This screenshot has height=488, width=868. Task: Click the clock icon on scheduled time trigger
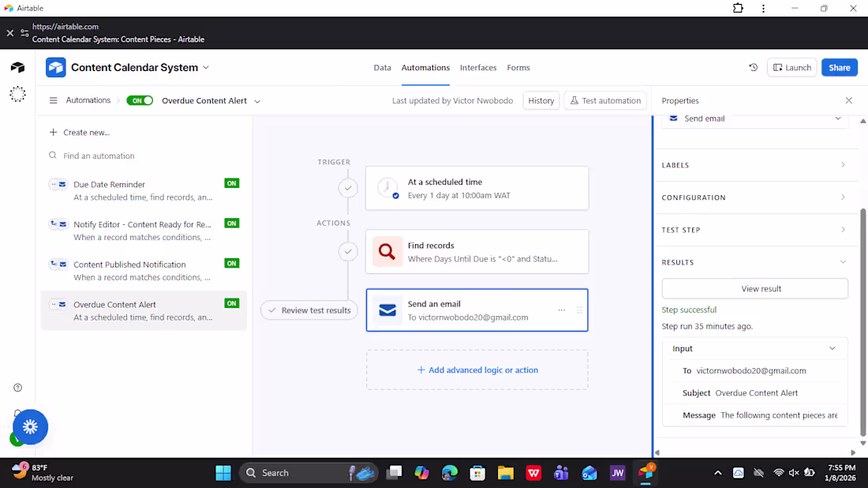387,189
